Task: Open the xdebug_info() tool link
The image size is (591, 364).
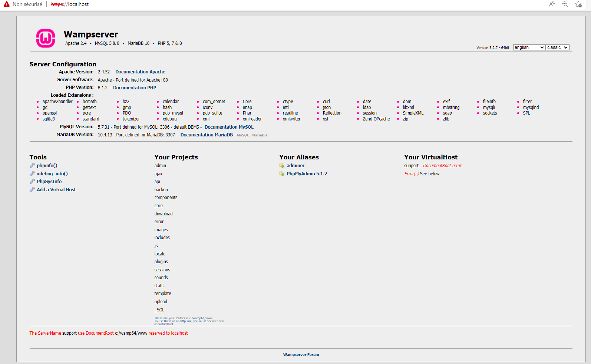Action: (x=52, y=174)
